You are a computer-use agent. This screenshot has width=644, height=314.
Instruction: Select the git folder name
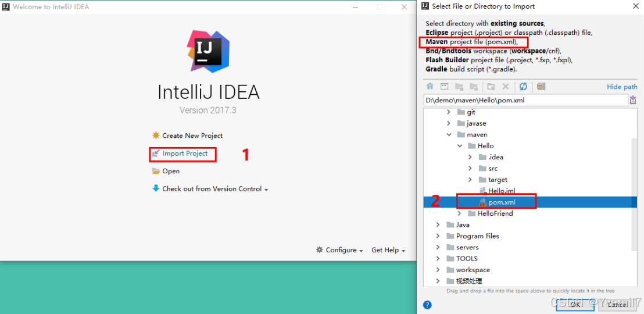tap(471, 112)
